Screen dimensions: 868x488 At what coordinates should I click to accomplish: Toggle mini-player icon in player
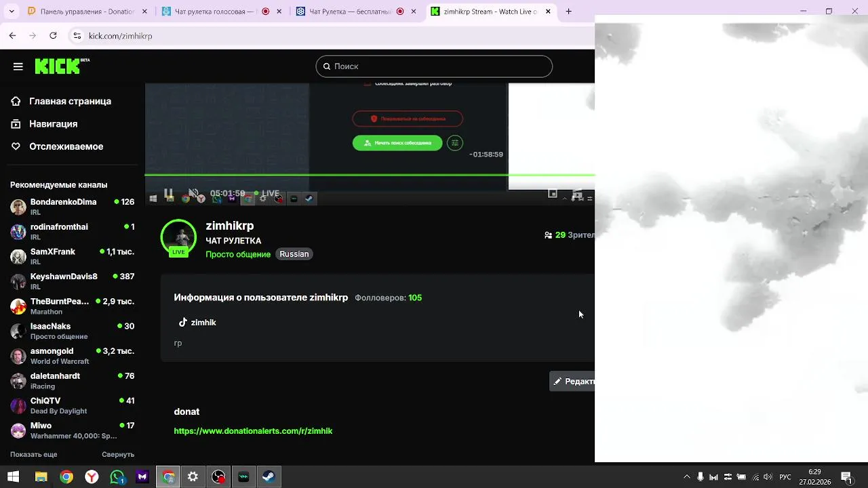click(553, 194)
